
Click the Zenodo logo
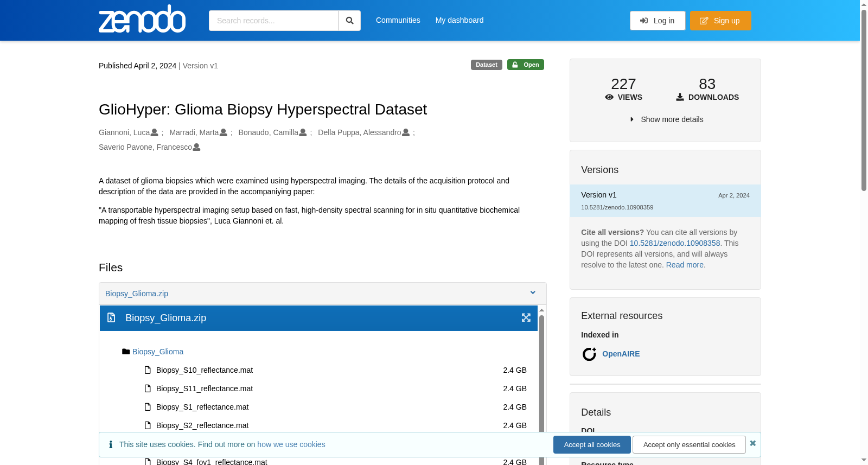(142, 20)
